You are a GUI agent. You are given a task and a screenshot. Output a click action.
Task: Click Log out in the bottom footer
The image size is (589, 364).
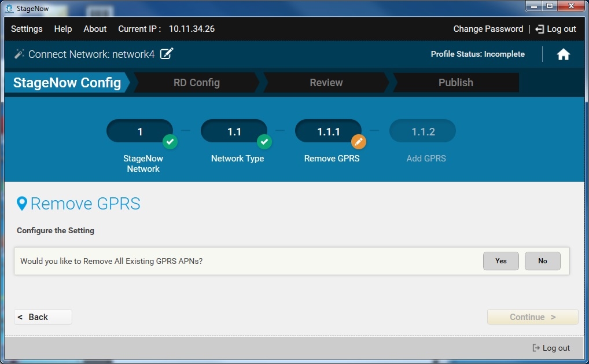tap(551, 348)
